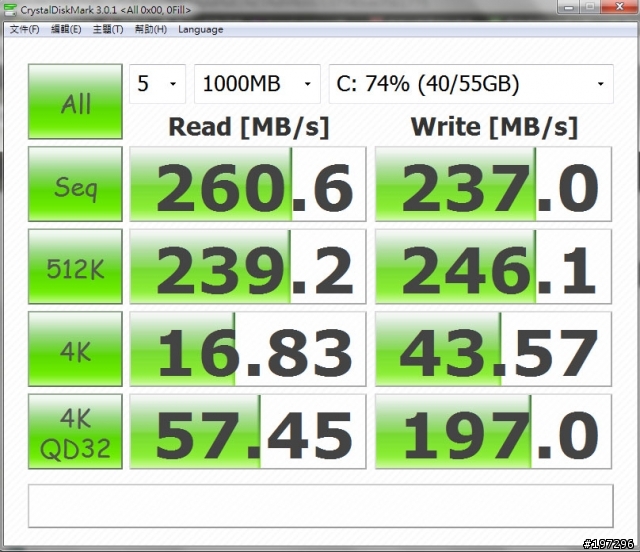Select the 4K write result 43.57
Viewport: 640px width, 552px height.
[493, 349]
